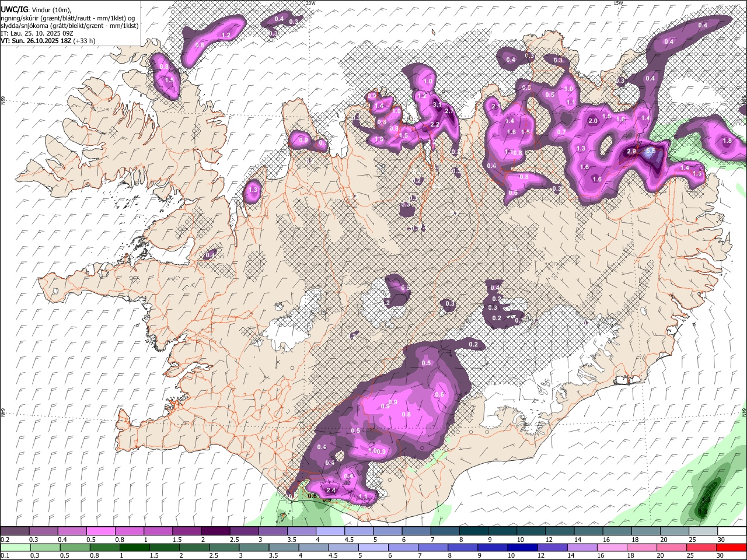This screenshot has width=747, height=560.
Task: Click the light periwinkle 4 swatch in the upper scale
Action: (330, 531)
